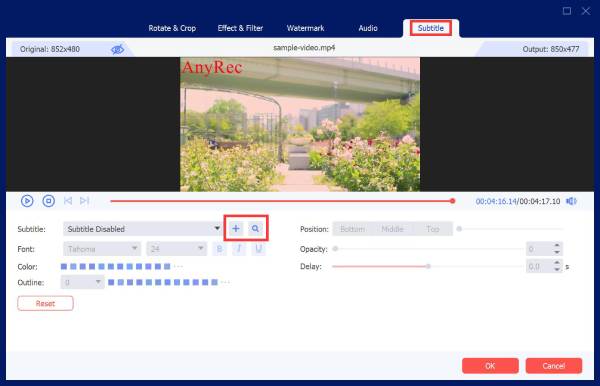Switch to Effect & Filter tab

(x=240, y=28)
